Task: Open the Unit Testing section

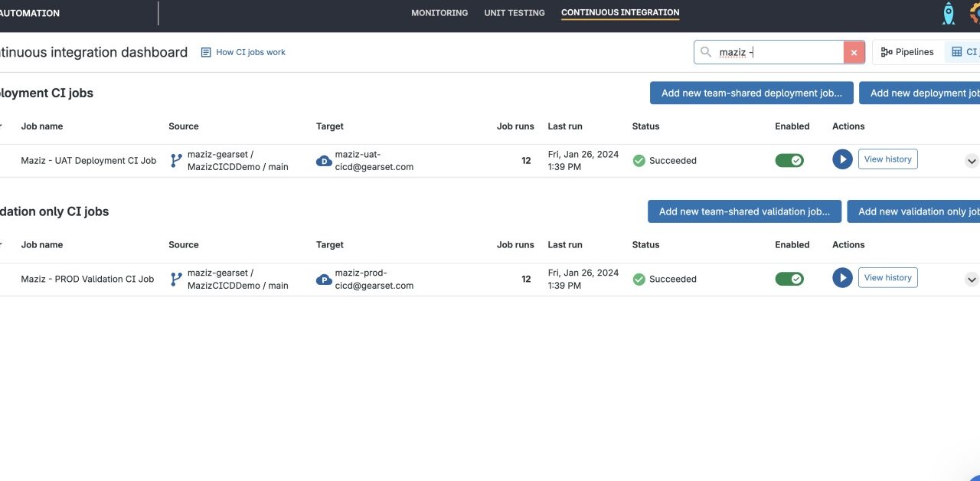Action: [514, 12]
